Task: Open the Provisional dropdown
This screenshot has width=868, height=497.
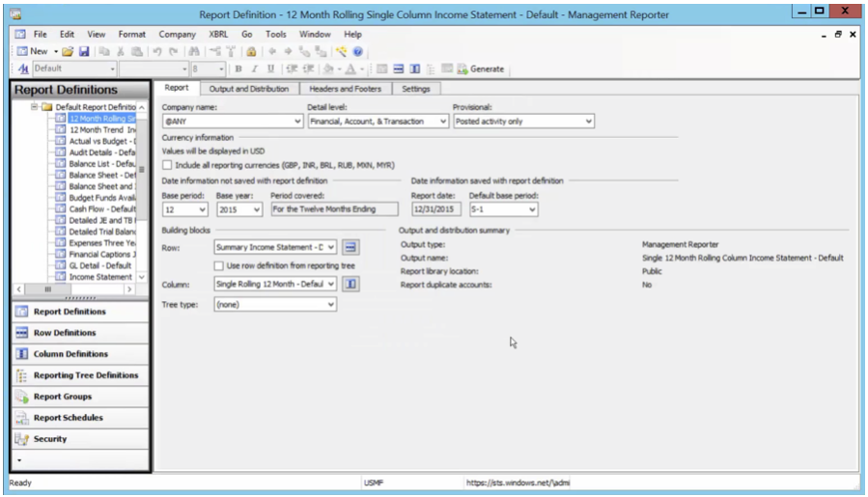Action: (x=588, y=122)
